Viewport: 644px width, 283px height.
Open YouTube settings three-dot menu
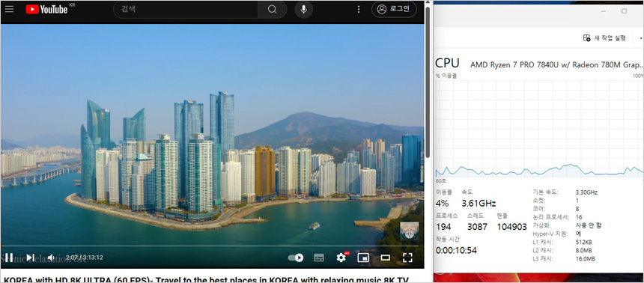click(359, 9)
